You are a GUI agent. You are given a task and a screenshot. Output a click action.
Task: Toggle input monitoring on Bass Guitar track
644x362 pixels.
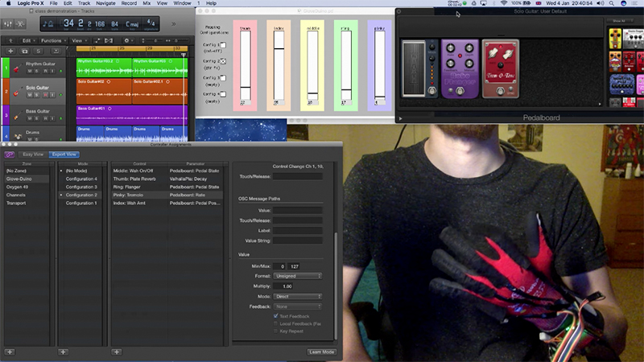click(x=52, y=118)
